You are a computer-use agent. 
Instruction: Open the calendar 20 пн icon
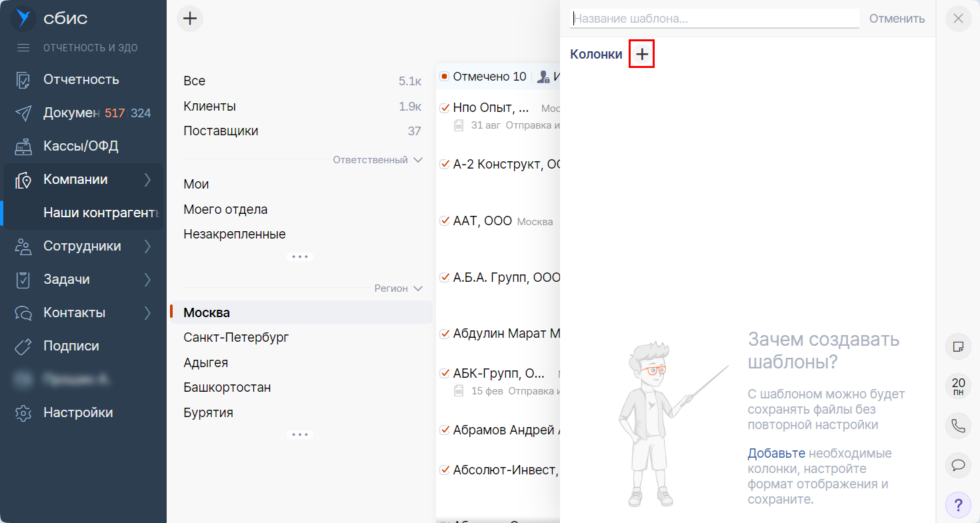click(x=959, y=386)
